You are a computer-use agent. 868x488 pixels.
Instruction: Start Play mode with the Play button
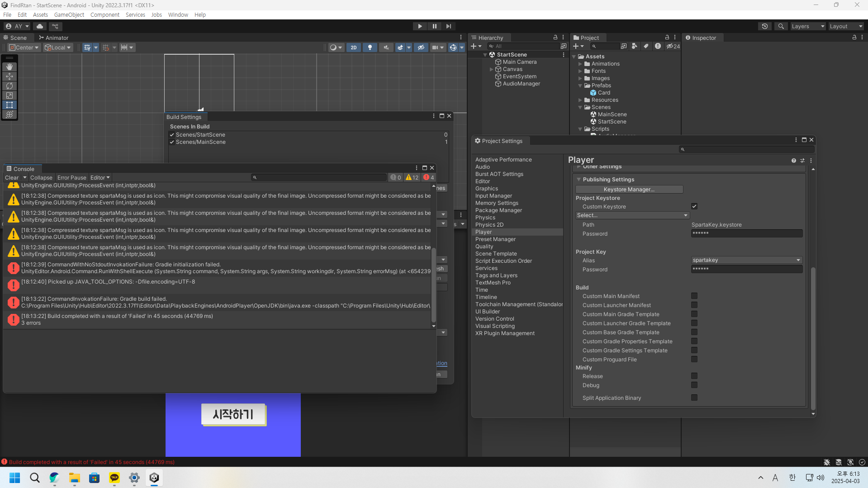(x=420, y=26)
